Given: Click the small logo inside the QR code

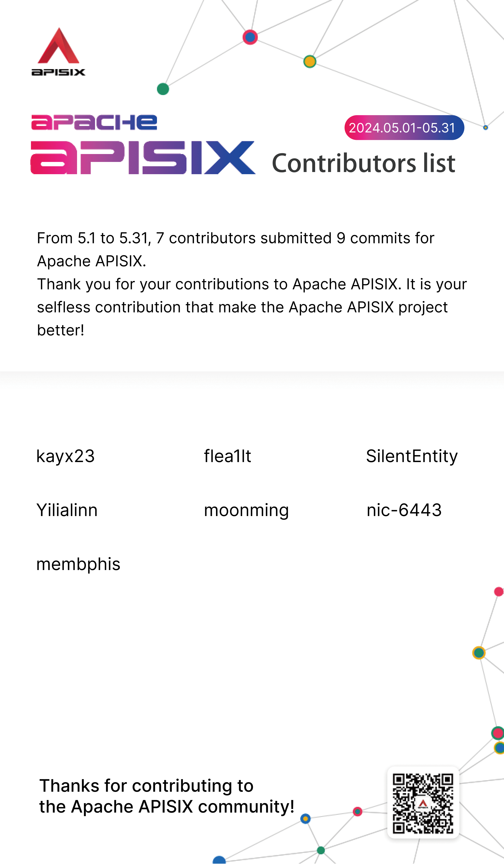Looking at the screenshot, I should [423, 804].
